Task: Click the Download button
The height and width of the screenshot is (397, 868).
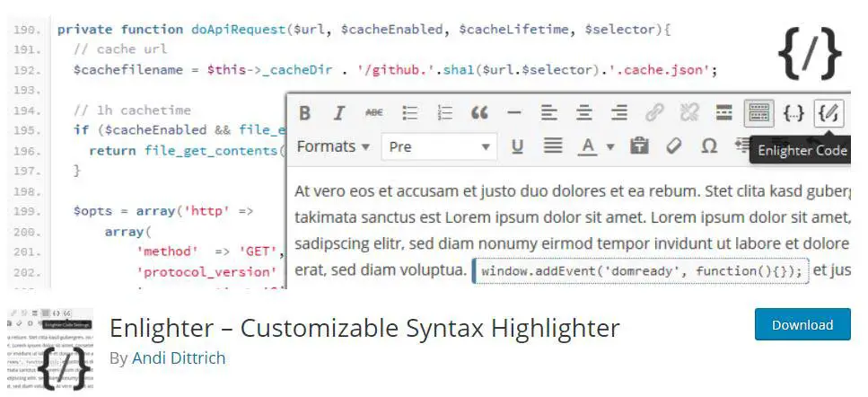Action: [x=802, y=324]
